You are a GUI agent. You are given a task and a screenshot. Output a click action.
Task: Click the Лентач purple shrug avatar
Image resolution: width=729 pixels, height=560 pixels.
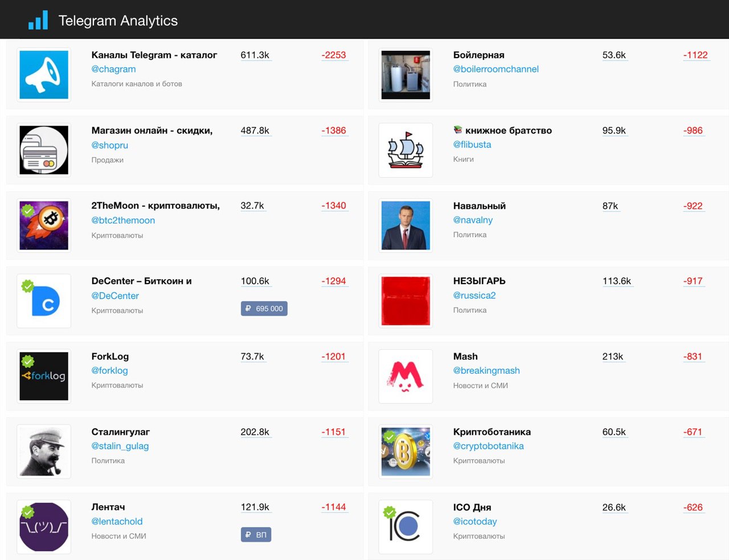44,527
